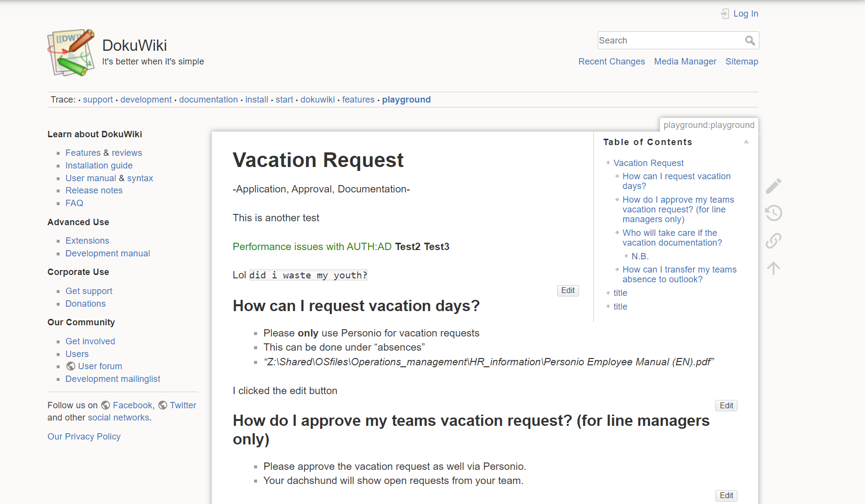Open reviews link in sidebar
Screen dimensions: 865x504
point(127,153)
